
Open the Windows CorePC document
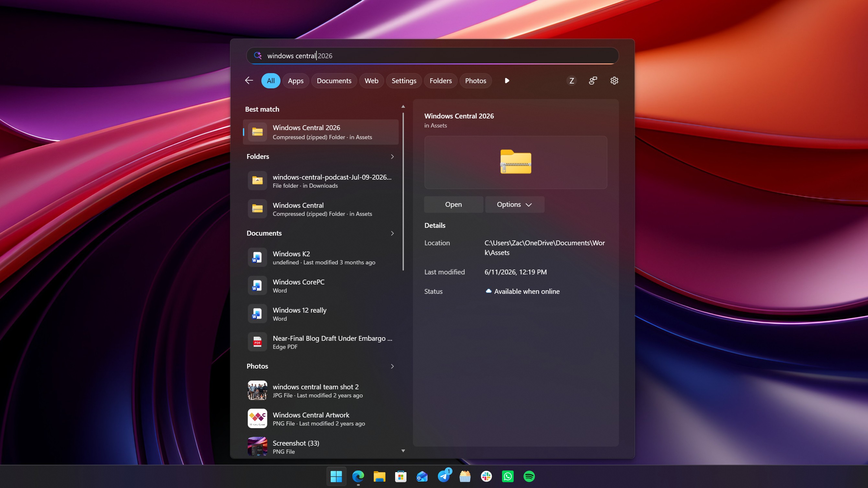pos(320,286)
